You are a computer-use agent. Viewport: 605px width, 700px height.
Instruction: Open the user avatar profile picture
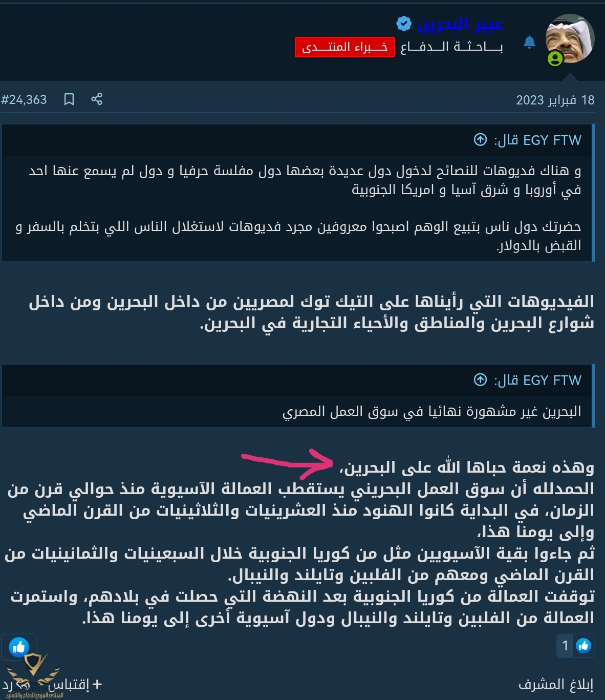point(570,39)
